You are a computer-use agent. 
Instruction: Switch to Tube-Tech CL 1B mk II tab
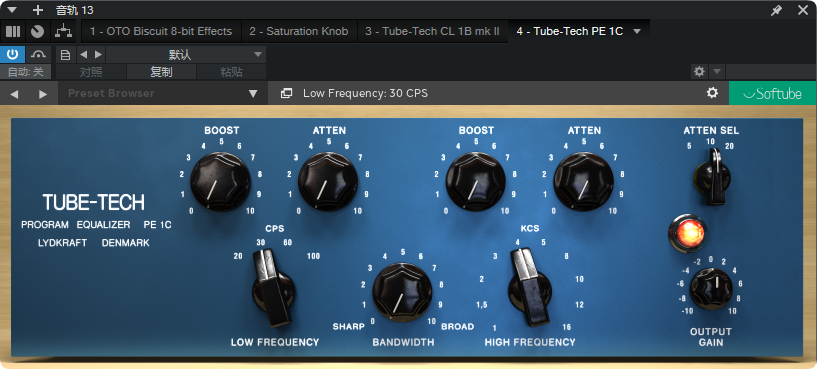432,31
